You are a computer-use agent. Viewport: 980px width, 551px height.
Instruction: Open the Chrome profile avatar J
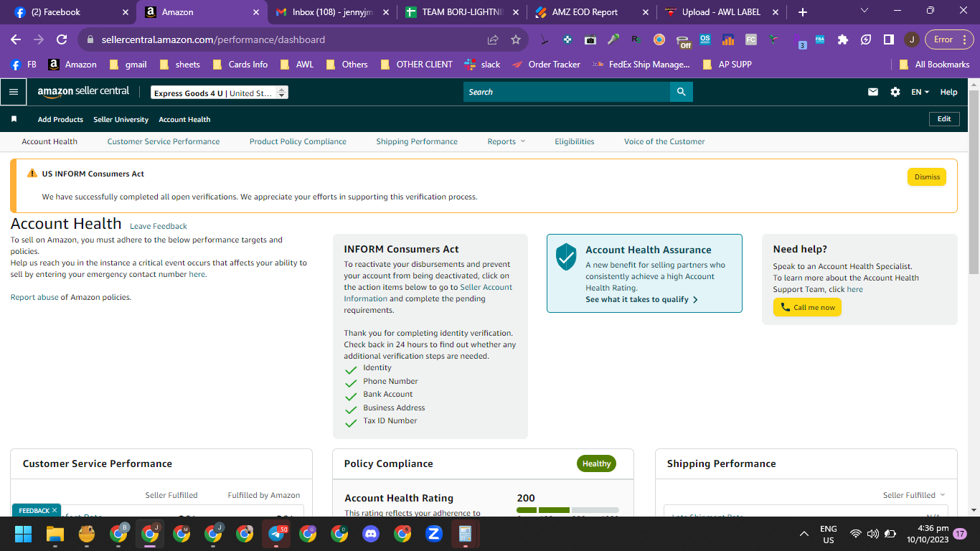pyautogui.click(x=911, y=39)
